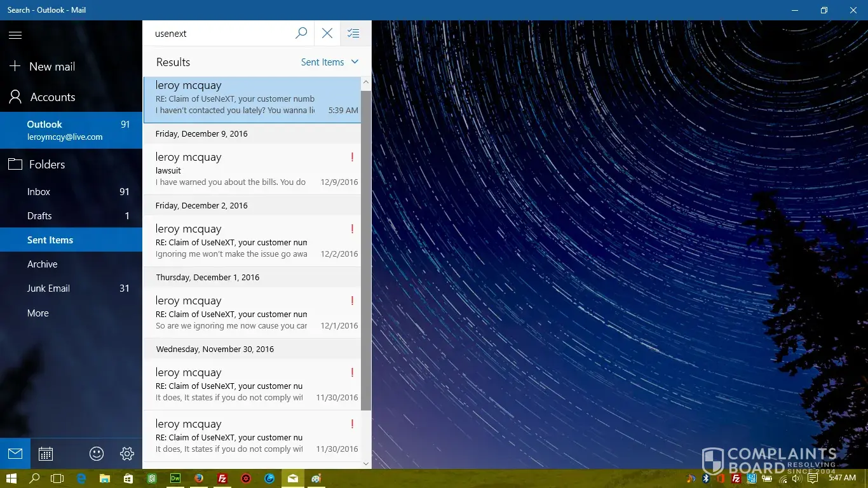Click the hamburger menu icon
Screen dimensions: 868x488
pyautogui.click(x=15, y=35)
